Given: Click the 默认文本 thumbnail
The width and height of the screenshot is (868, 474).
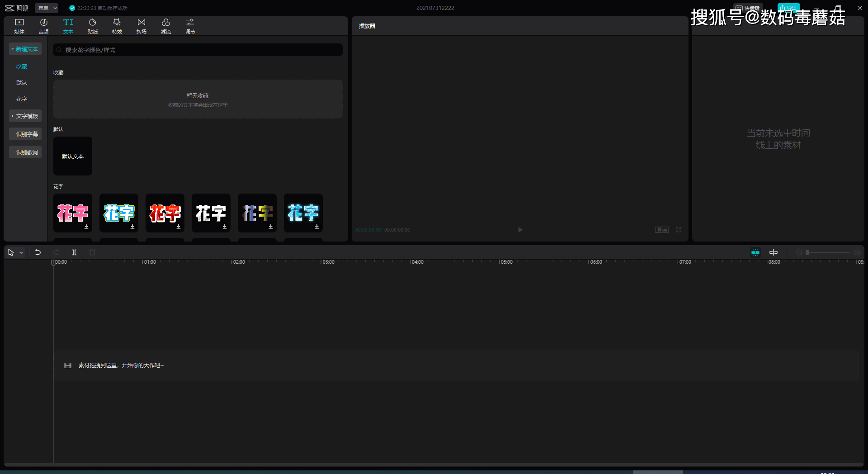Looking at the screenshot, I should coord(73,156).
